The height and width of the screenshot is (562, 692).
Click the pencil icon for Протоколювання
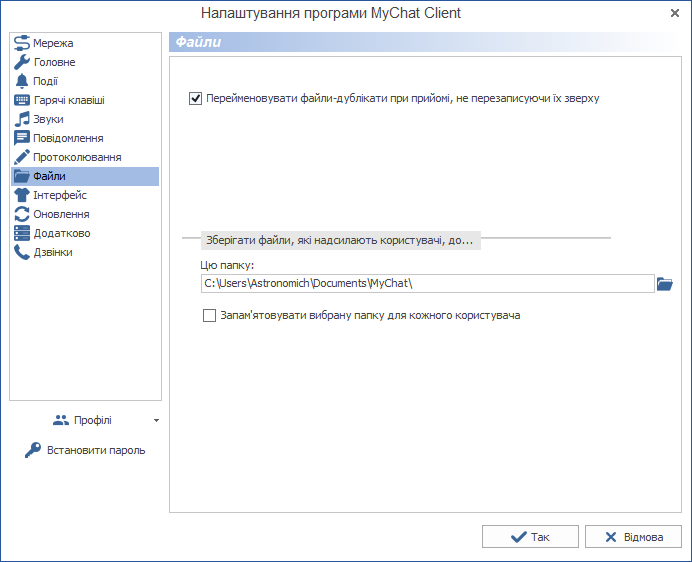(x=22, y=157)
